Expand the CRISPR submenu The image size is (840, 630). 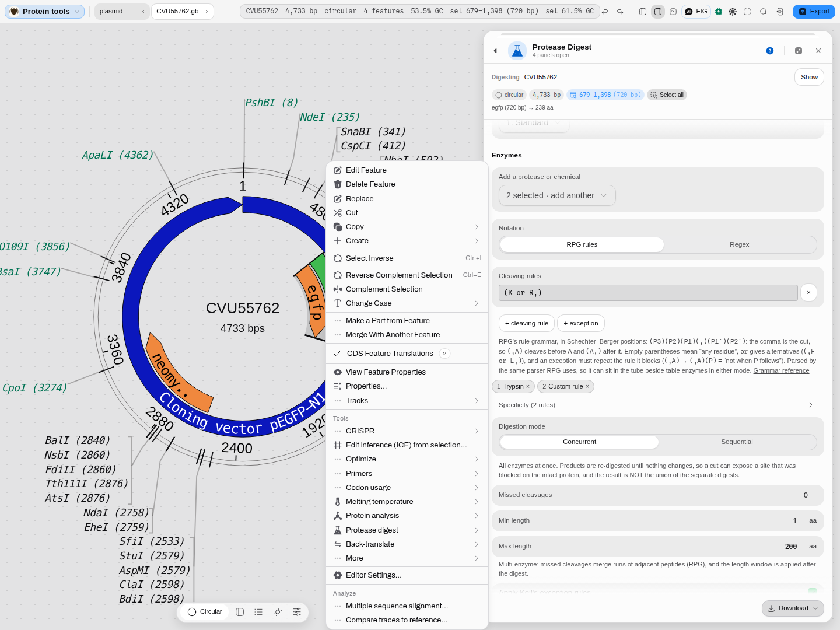pos(407,431)
